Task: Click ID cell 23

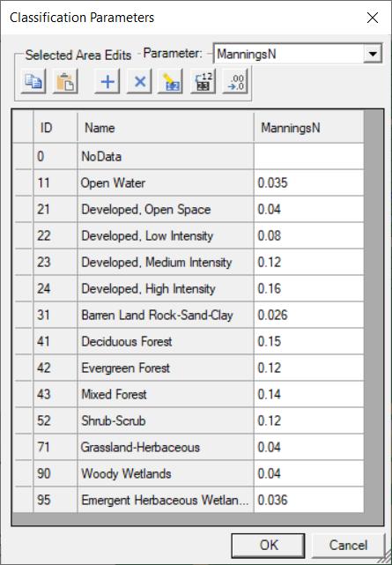Action: [x=55, y=262]
